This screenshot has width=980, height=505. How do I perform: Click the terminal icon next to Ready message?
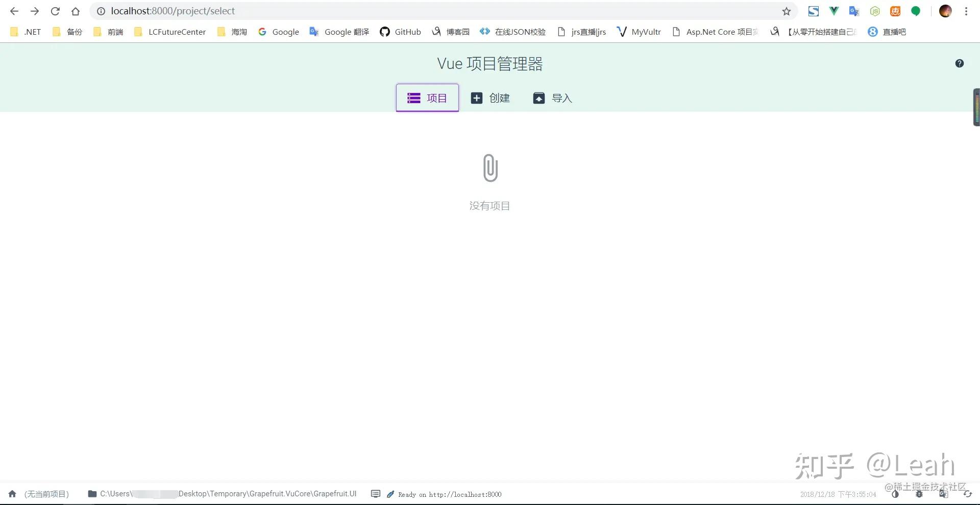[390, 494]
